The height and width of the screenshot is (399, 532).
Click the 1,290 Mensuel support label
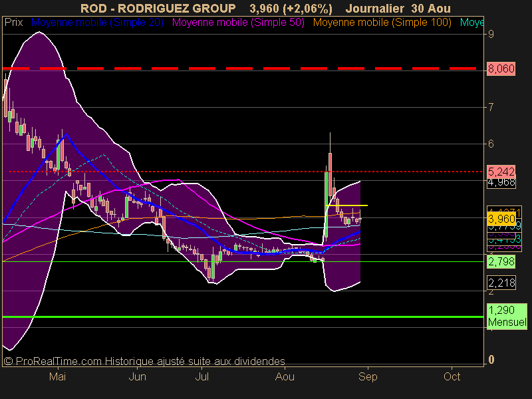pyautogui.click(x=507, y=316)
